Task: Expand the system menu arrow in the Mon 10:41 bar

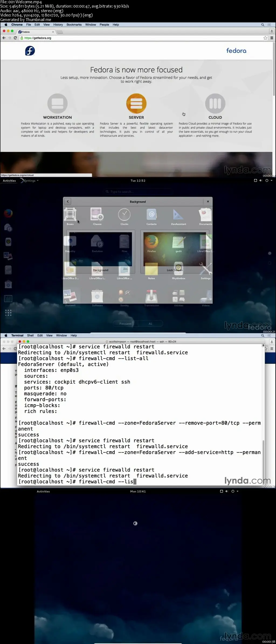Action: (x=237, y=491)
